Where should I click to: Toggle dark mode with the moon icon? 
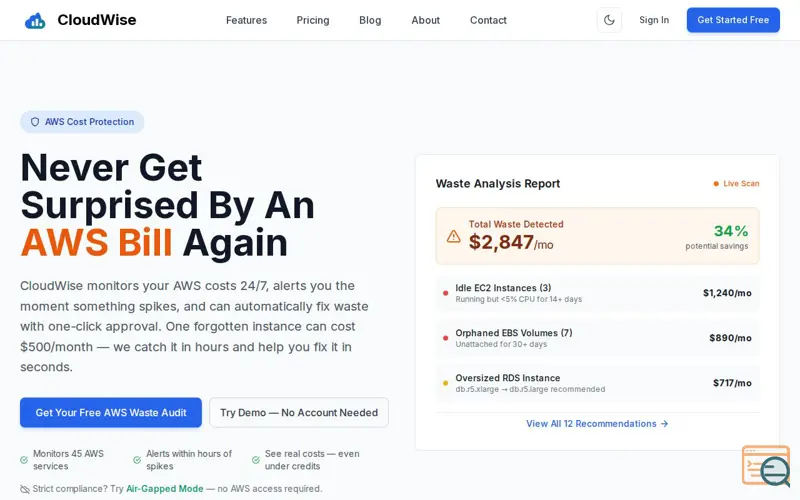coord(609,20)
